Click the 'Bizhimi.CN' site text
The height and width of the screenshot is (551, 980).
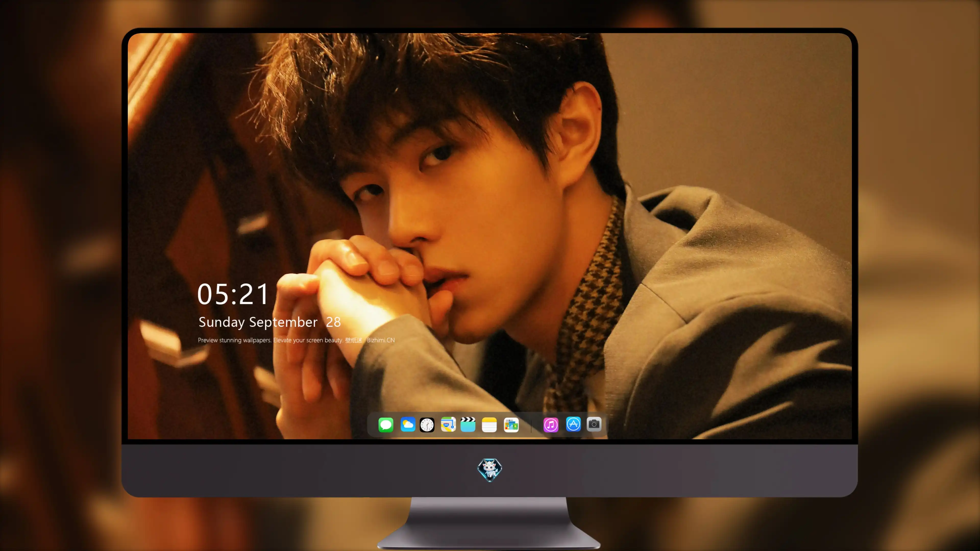tap(381, 340)
